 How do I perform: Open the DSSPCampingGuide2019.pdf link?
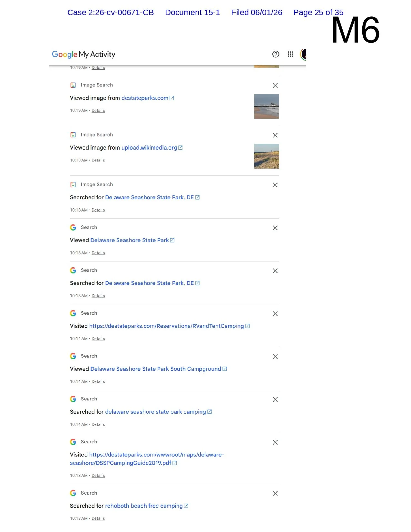tap(147, 459)
